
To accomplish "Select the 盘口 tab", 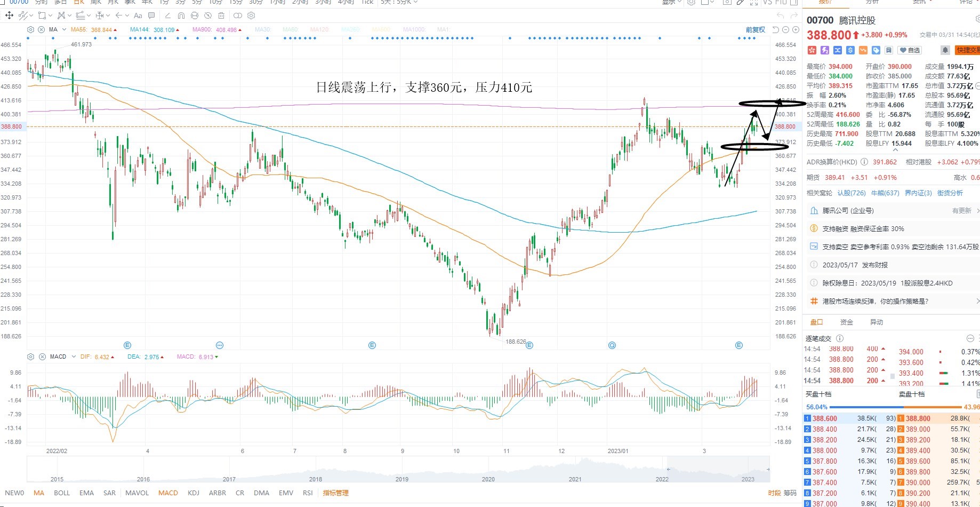I will tap(816, 322).
